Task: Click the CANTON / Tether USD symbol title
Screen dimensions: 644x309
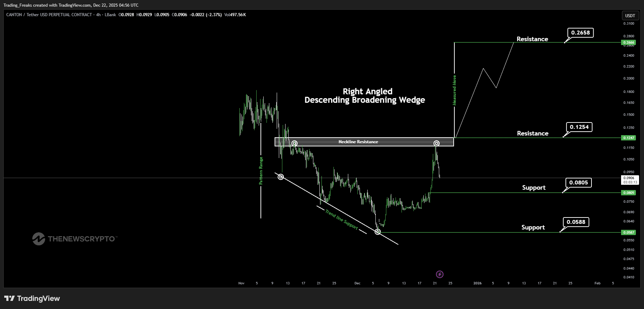Action: click(49, 15)
